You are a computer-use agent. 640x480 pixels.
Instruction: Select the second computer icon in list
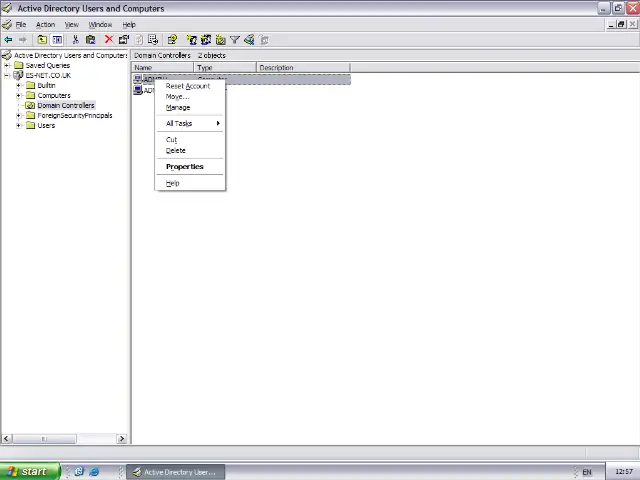click(x=138, y=90)
